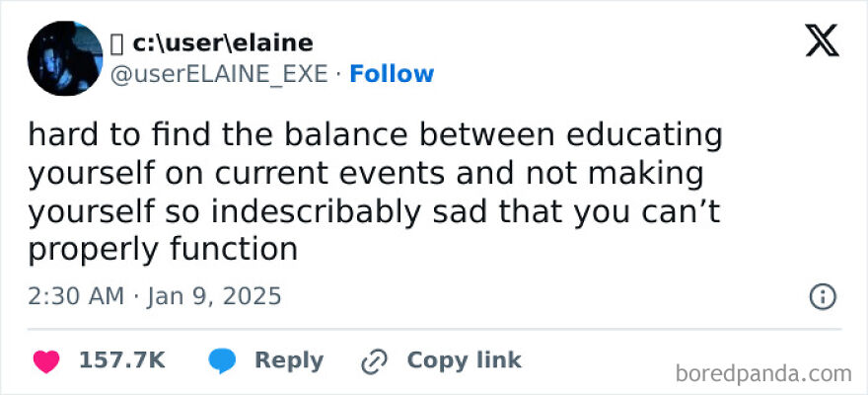The image size is (868, 395).
Task: Open the circled info icon
Action: [822, 296]
